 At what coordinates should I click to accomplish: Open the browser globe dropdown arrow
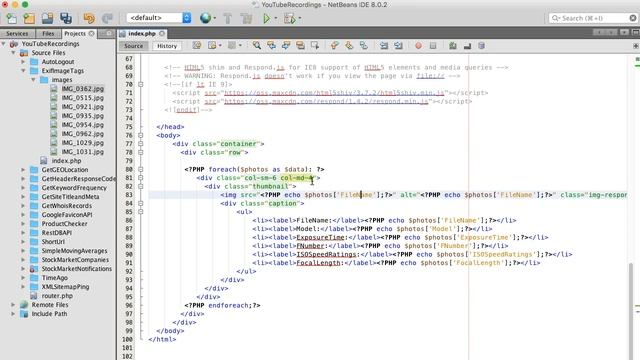coord(215,18)
